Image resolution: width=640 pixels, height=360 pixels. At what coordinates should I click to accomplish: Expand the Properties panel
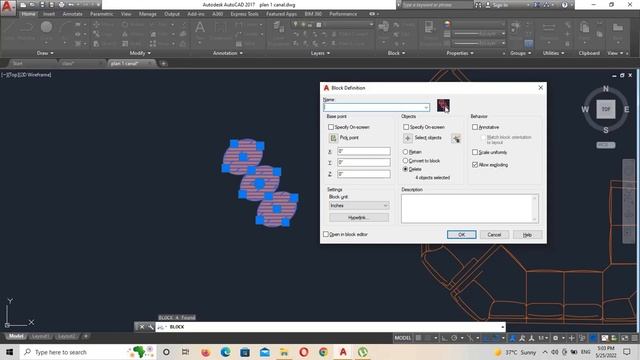click(x=460, y=53)
